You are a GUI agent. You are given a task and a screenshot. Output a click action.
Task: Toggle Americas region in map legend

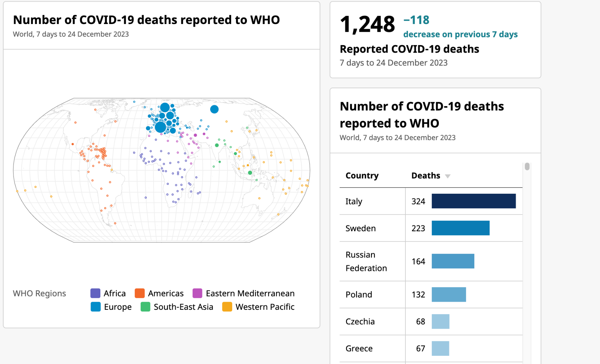point(140,293)
